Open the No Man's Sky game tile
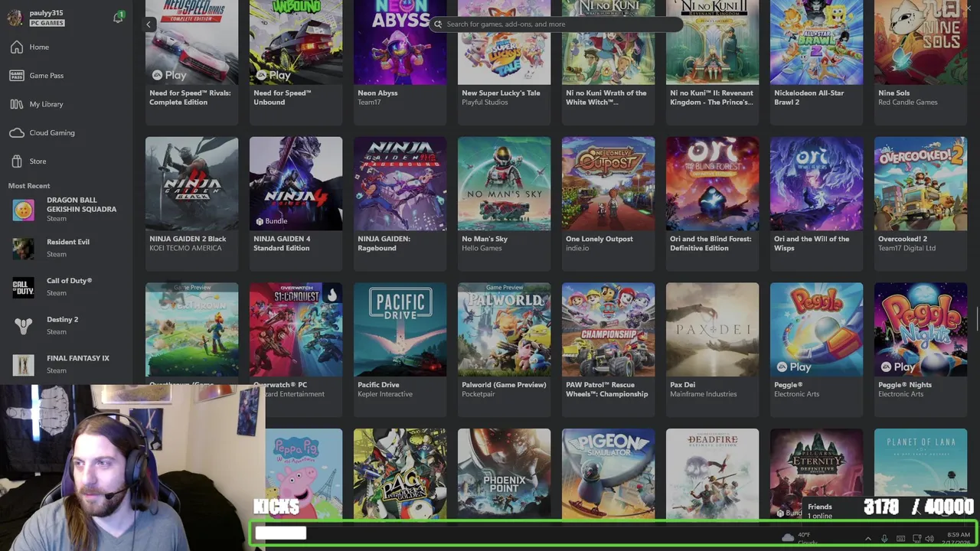This screenshot has width=980, height=551. (x=504, y=203)
